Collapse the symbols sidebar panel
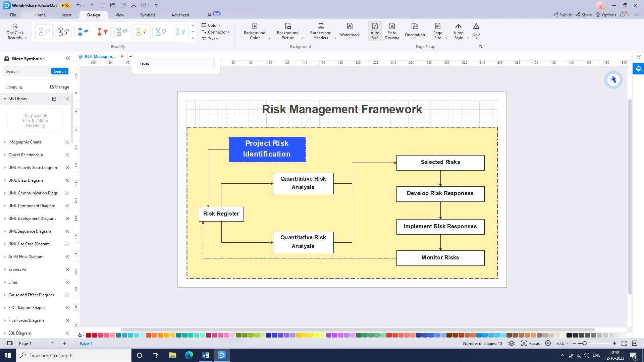This screenshot has width=644, height=362. click(x=68, y=58)
